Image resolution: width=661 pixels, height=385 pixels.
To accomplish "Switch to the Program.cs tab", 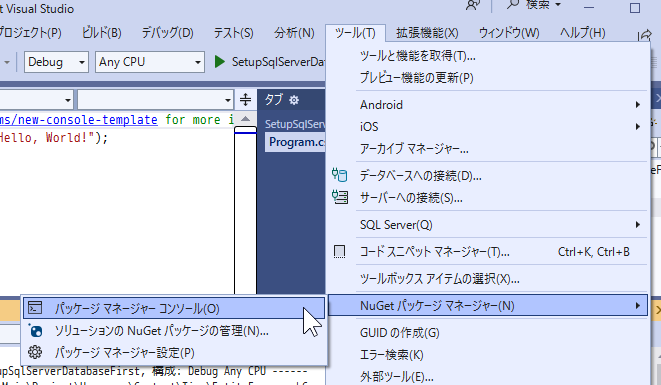I will (296, 142).
